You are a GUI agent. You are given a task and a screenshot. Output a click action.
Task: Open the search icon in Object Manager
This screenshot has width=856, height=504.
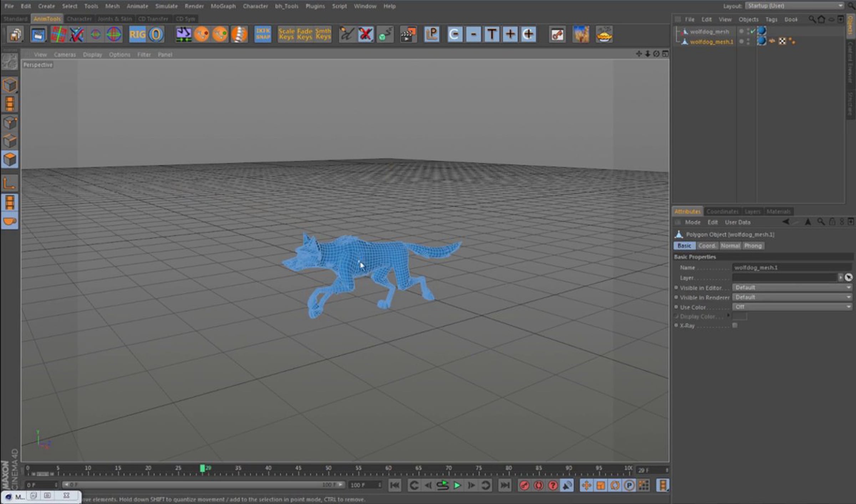[x=812, y=19]
